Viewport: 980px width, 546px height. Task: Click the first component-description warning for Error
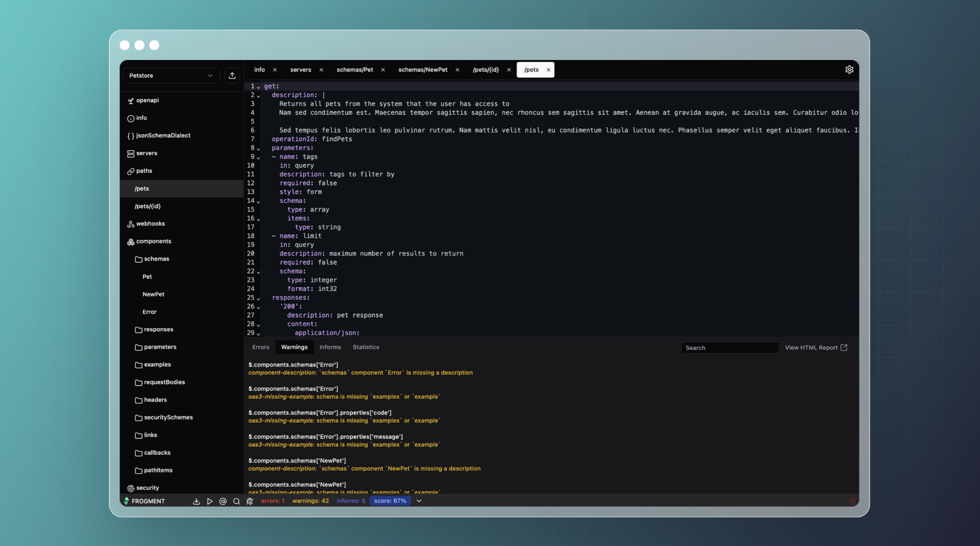tap(551, 368)
